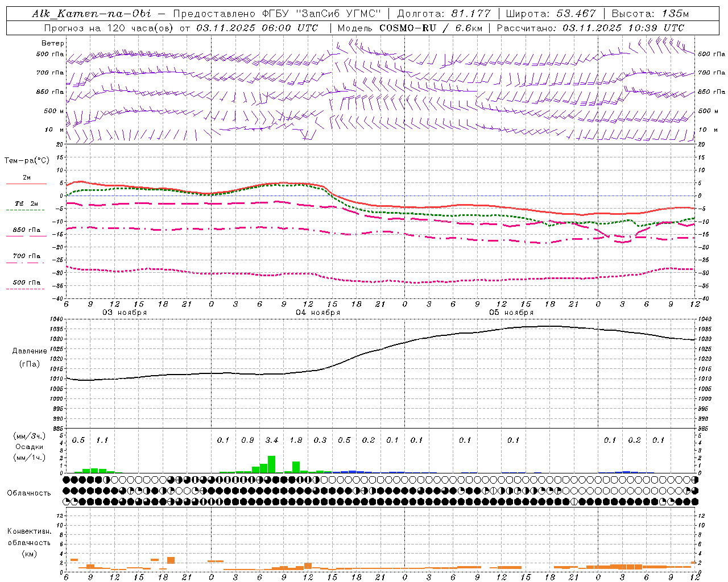Image resolution: width=728 pixels, height=582 pixels.
Task: Click the station title Alk_Kamen-na-Obi
Action: (92, 14)
